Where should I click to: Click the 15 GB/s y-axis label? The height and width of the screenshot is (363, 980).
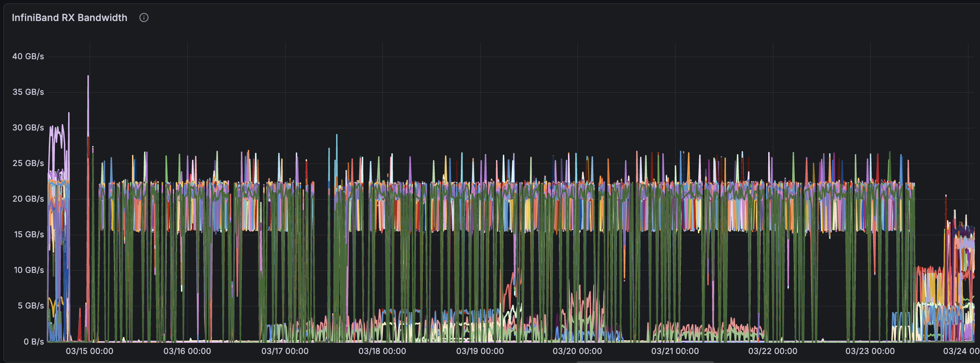[29, 234]
